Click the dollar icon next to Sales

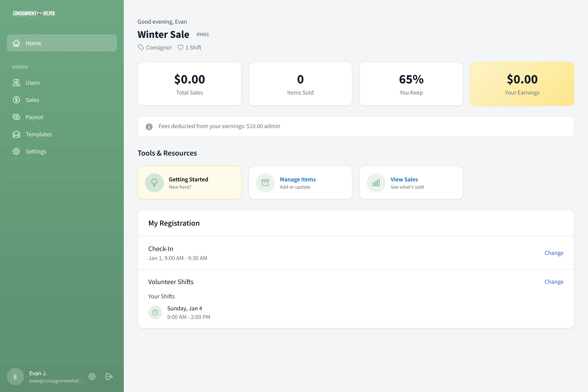[x=16, y=100]
